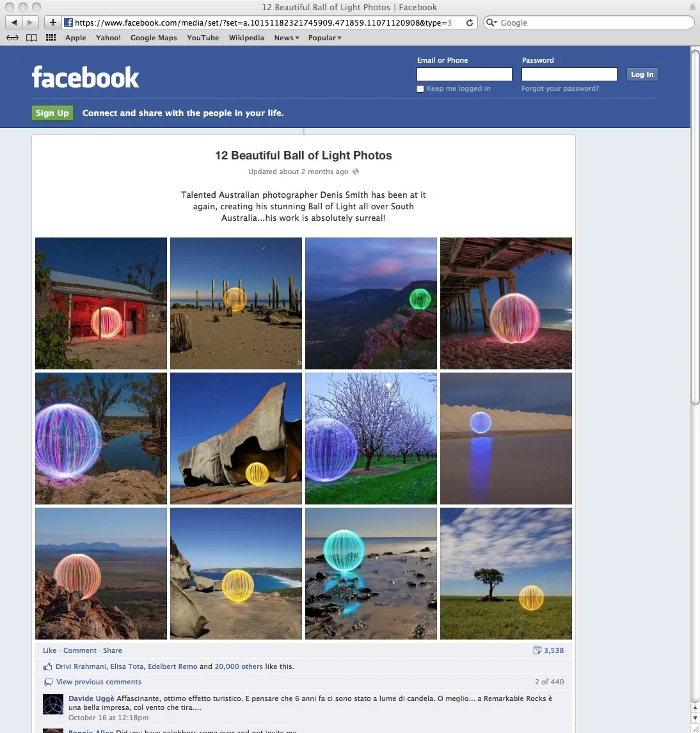
Task: Enable the Keep me logged in checkbox
Action: tap(420, 88)
